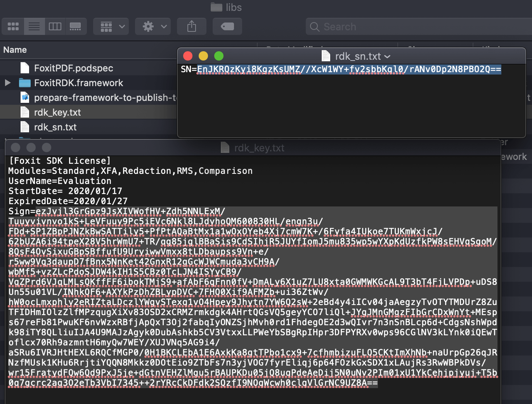Image resolution: width=532 pixels, height=404 pixels.
Task: Click the FoxitRDK.framework folder icon
Action: [x=25, y=83]
